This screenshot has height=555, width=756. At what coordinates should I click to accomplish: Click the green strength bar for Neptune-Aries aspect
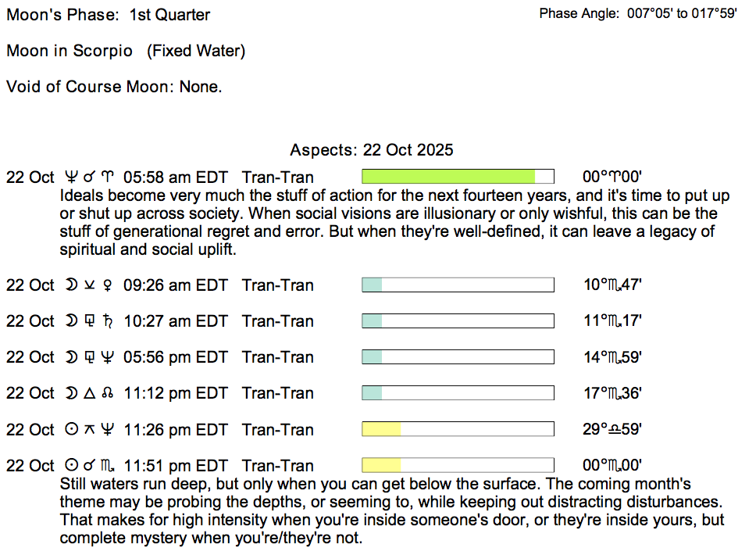(448, 177)
